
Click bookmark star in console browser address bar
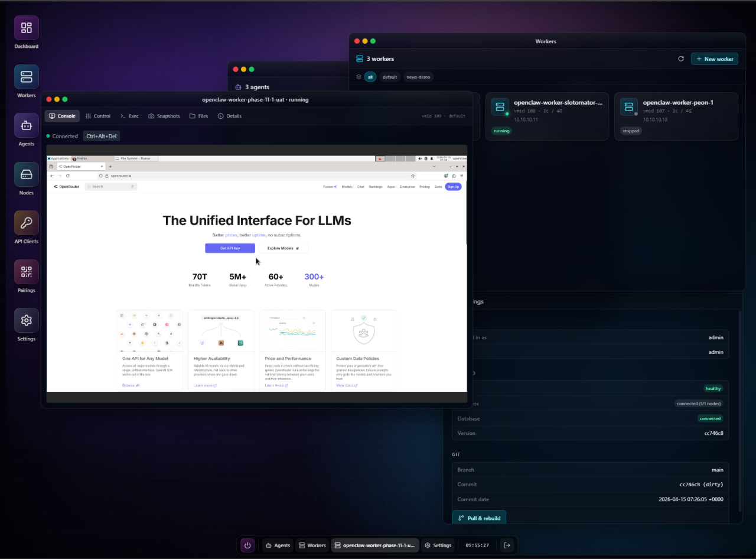click(x=413, y=175)
